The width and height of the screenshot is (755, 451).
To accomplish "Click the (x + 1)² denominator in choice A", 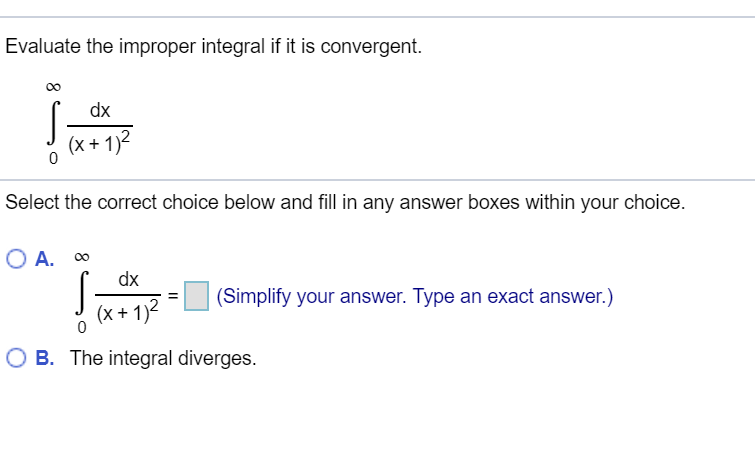I will (129, 312).
